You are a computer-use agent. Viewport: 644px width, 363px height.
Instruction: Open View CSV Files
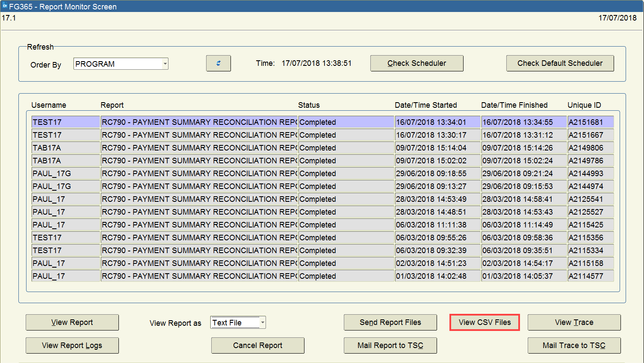(484, 322)
